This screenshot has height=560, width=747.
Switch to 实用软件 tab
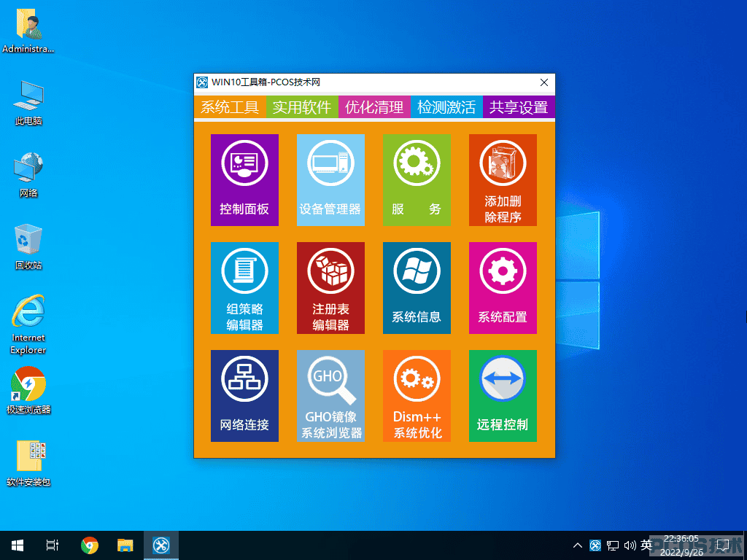[x=303, y=107]
